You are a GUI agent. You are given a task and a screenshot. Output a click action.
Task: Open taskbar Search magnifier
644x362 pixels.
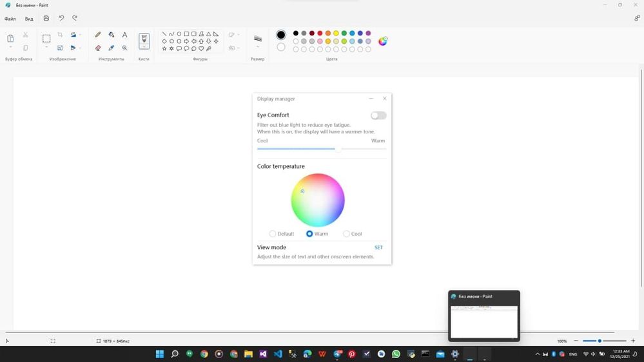pos(175,354)
